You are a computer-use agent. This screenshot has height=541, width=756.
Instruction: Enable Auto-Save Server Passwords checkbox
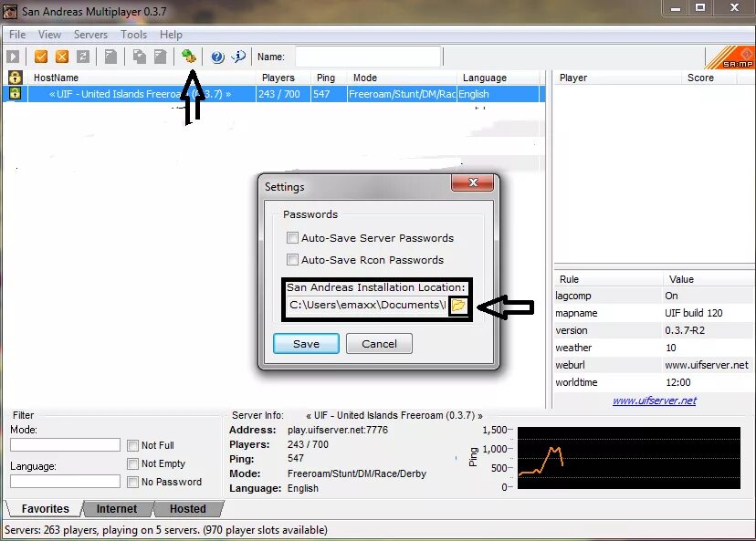pyautogui.click(x=292, y=238)
